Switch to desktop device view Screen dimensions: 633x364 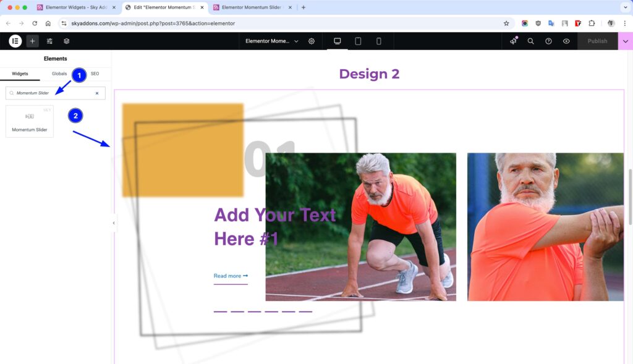(x=337, y=41)
